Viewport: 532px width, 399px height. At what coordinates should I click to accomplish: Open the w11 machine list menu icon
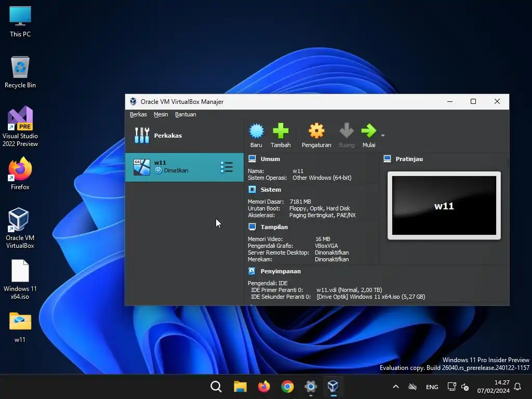[227, 167]
